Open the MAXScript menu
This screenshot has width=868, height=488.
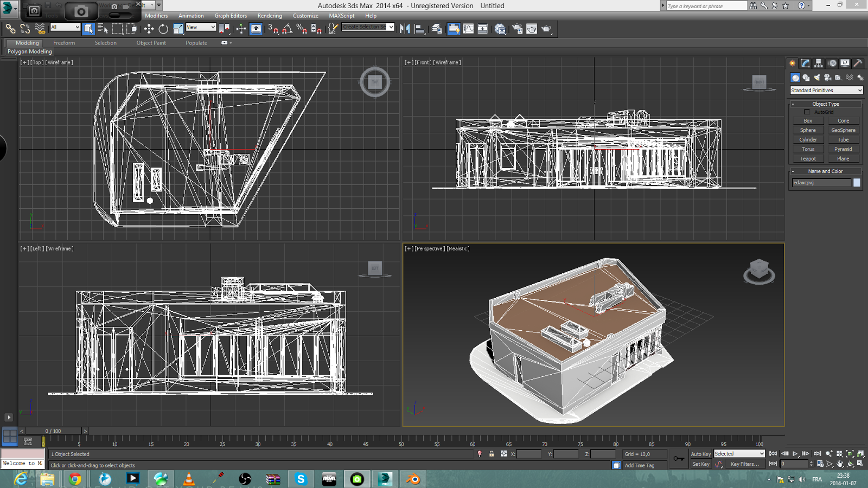[x=341, y=16]
